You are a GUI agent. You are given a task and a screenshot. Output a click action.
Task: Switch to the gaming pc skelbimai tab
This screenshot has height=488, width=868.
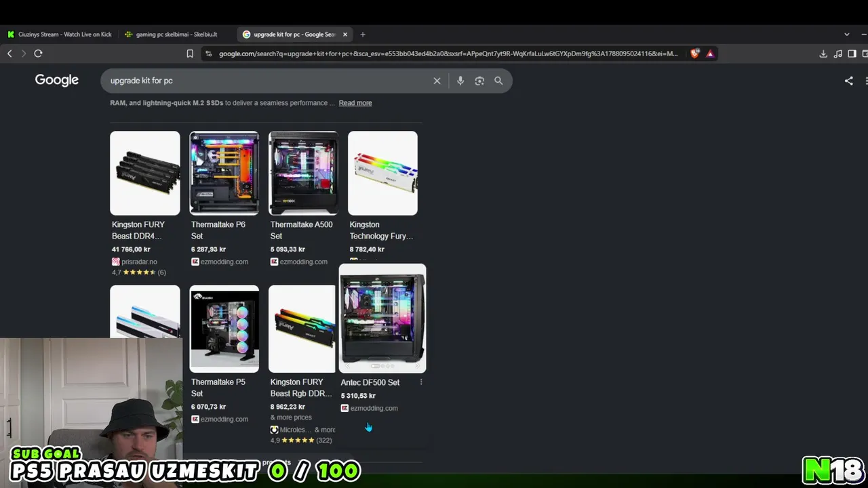coord(176,35)
